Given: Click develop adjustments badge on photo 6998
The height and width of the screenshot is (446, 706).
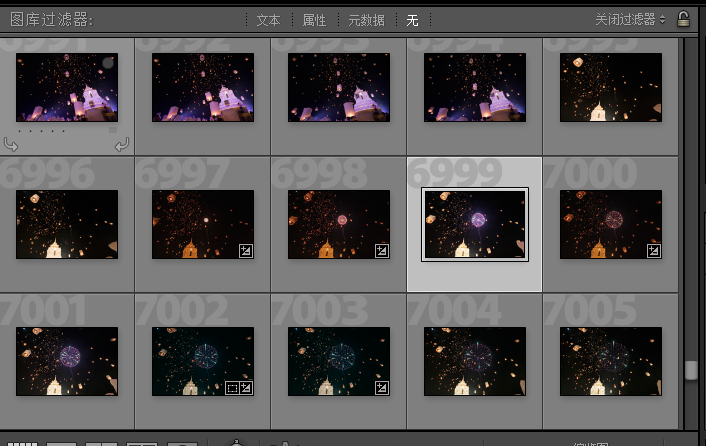Looking at the screenshot, I should (381, 251).
